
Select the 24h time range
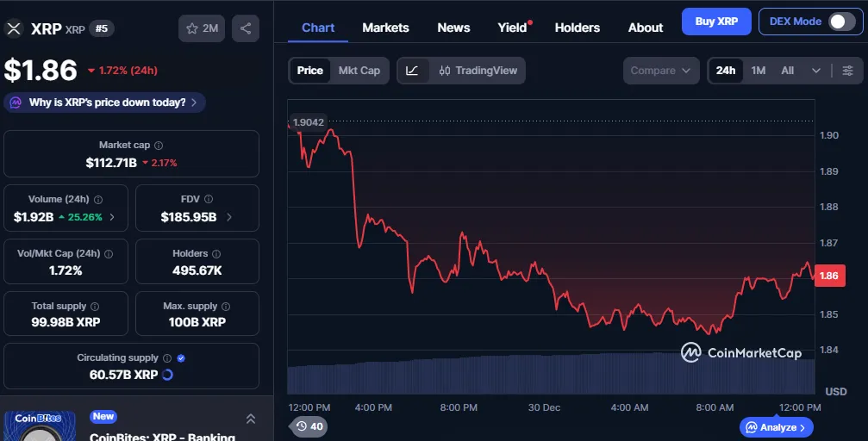(x=726, y=71)
